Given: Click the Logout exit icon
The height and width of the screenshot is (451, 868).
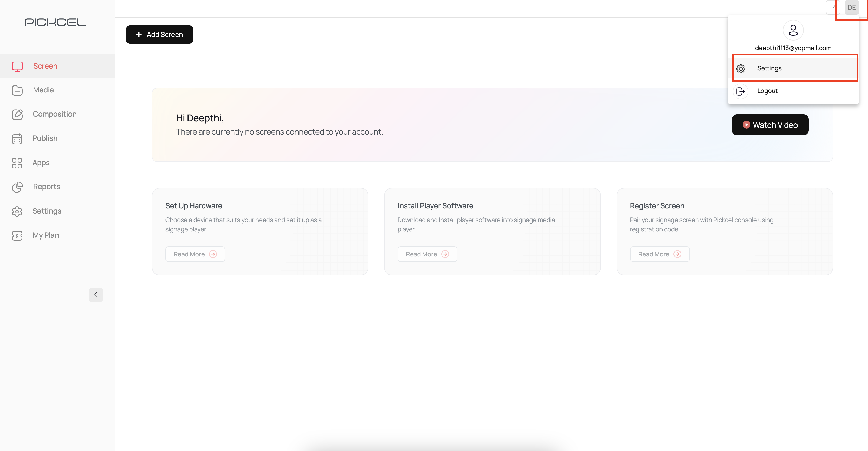Looking at the screenshot, I should (740, 91).
